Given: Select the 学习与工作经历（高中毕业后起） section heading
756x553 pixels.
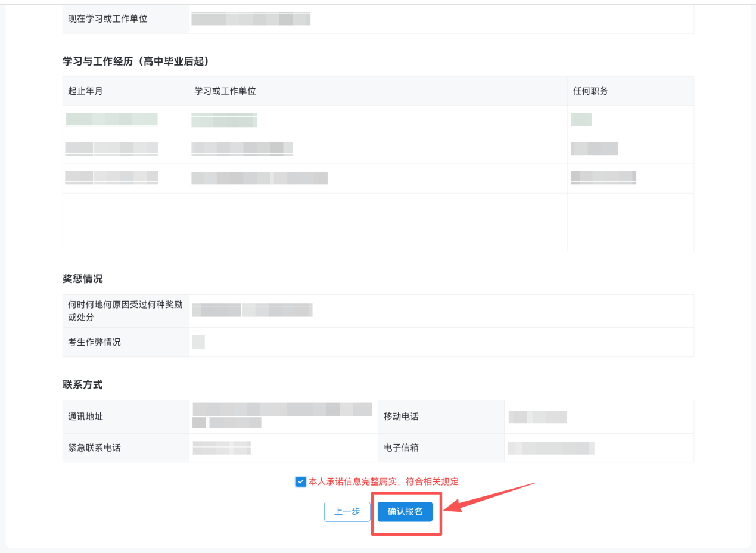Looking at the screenshot, I should click(136, 61).
